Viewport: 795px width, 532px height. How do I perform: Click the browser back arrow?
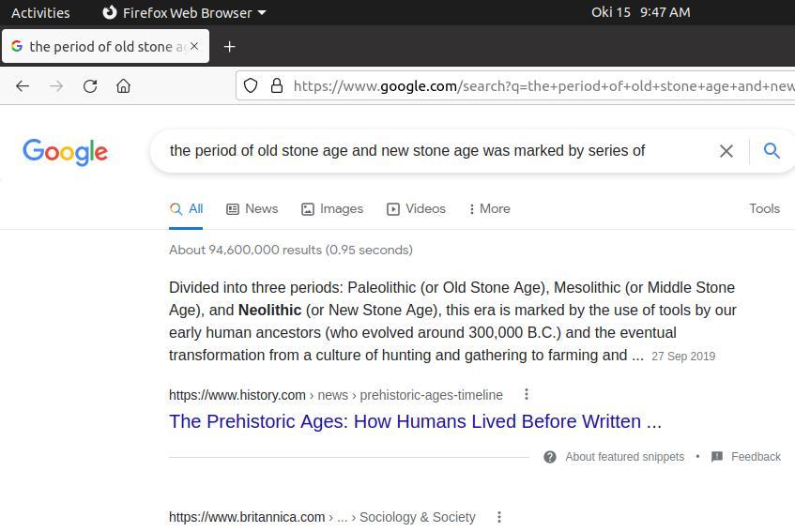coord(23,85)
